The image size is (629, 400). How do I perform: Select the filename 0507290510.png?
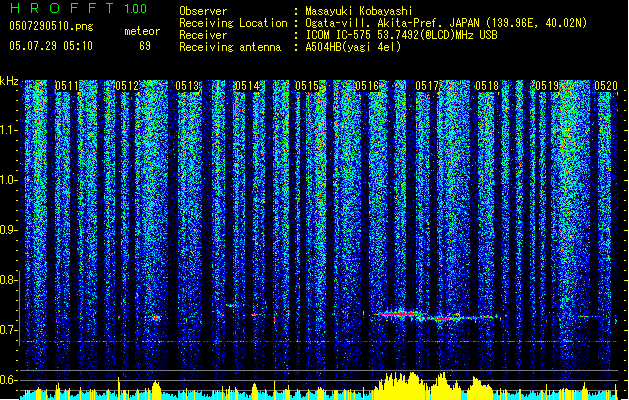(x=51, y=26)
